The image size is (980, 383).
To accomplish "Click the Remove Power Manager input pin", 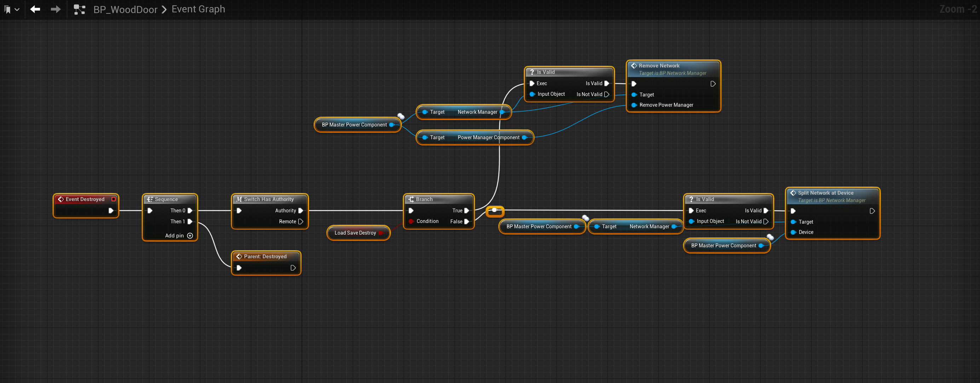I will point(634,105).
